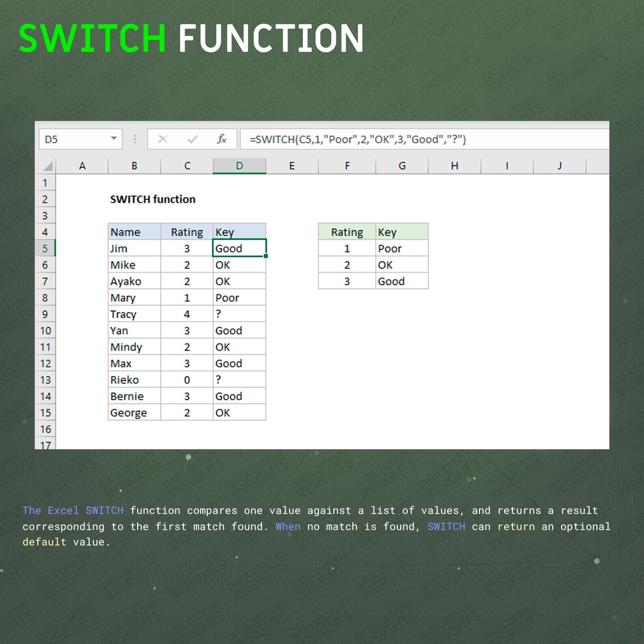Select the "Bernie" name cell

(x=134, y=396)
